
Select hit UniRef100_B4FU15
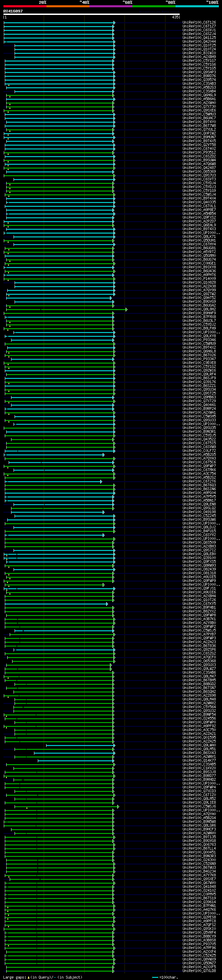(199, 531)
